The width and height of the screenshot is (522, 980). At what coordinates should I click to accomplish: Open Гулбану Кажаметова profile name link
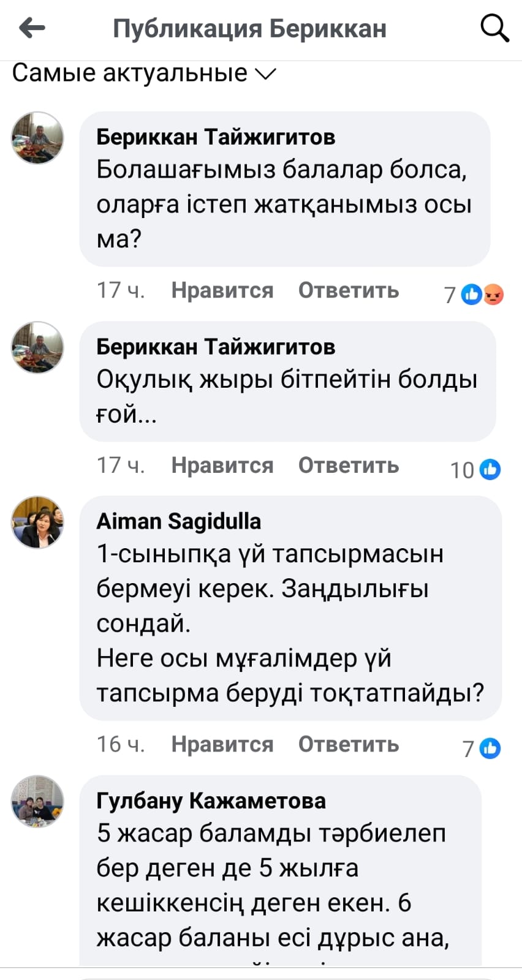click(211, 801)
